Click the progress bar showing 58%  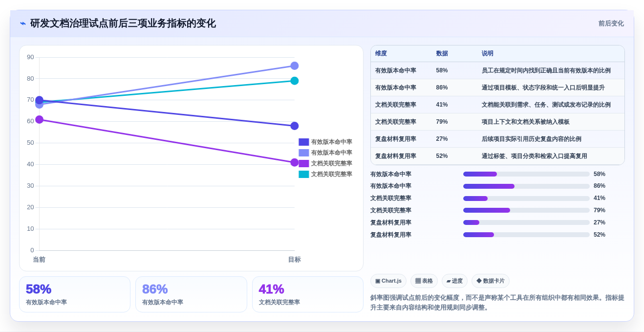(526, 174)
